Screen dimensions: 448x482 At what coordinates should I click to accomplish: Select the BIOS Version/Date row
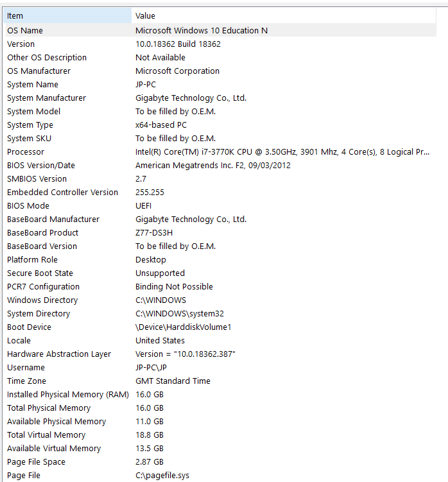(x=41, y=166)
